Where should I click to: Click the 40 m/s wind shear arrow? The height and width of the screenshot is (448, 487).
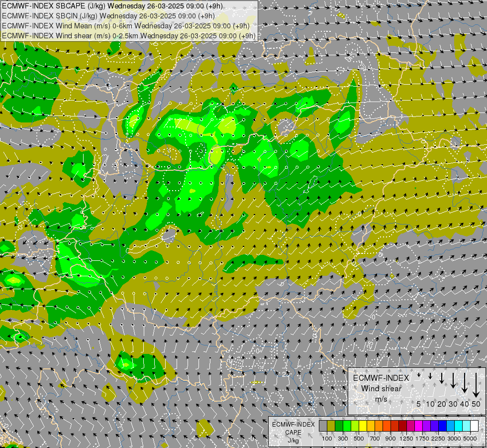464,383
